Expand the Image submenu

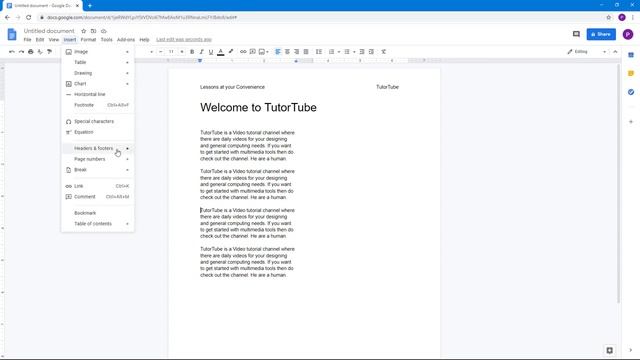[x=98, y=52]
